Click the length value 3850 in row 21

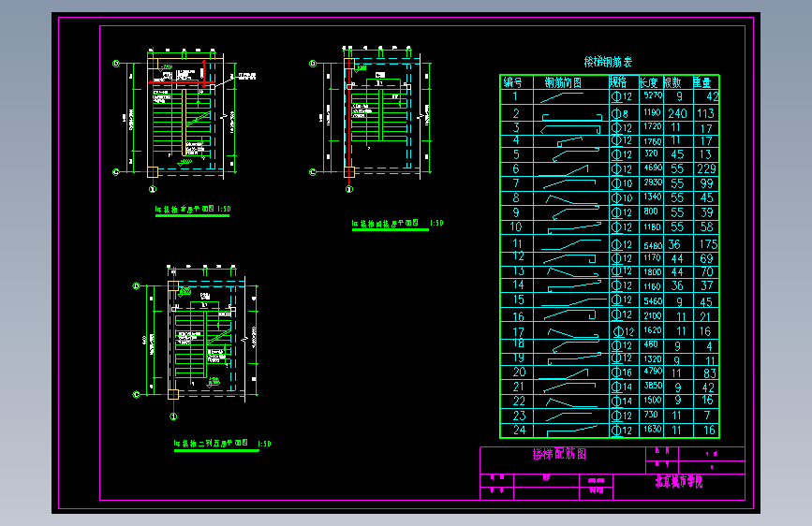coord(653,386)
